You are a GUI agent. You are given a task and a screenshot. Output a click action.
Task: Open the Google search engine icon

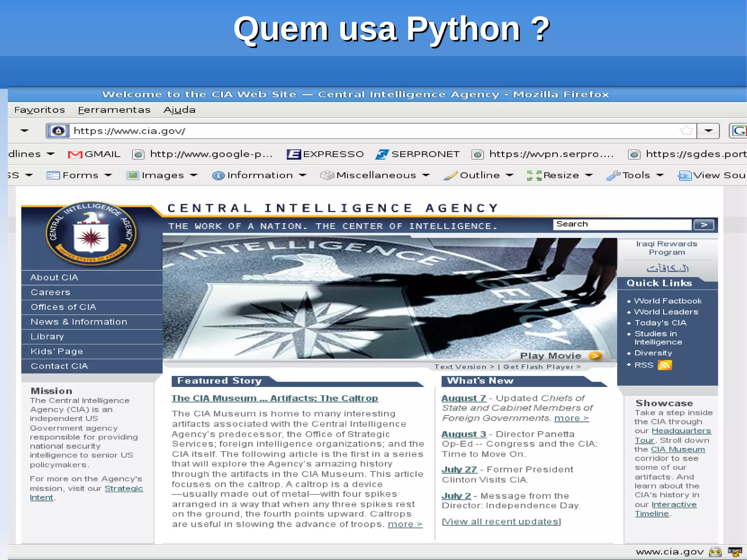click(x=739, y=131)
